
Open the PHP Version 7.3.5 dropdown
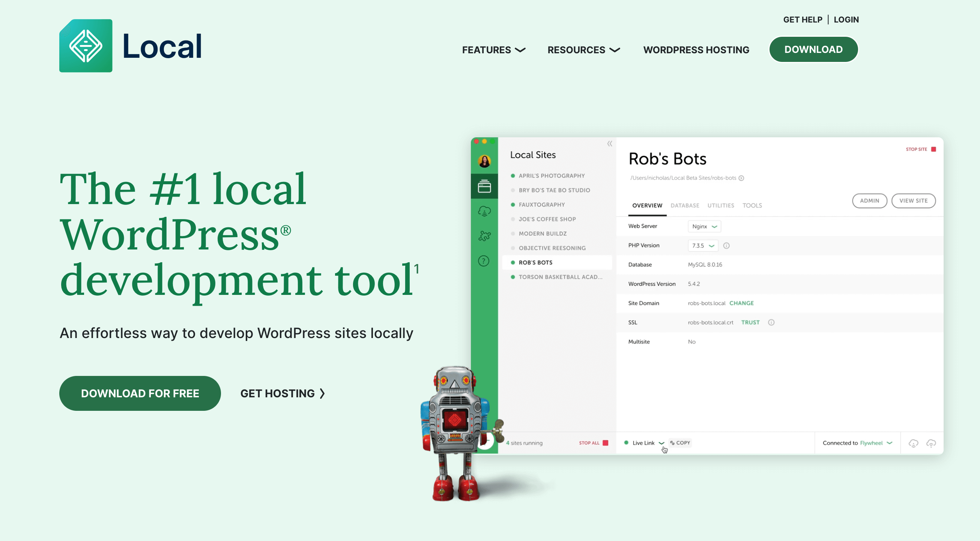703,246
